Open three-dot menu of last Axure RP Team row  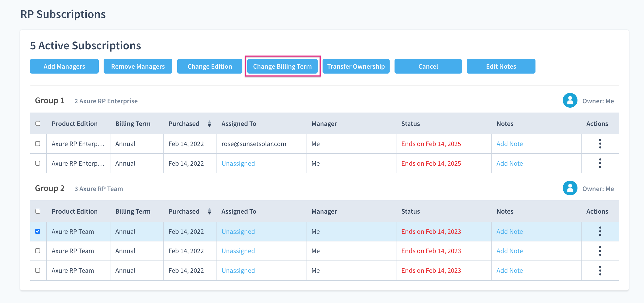coord(600,270)
